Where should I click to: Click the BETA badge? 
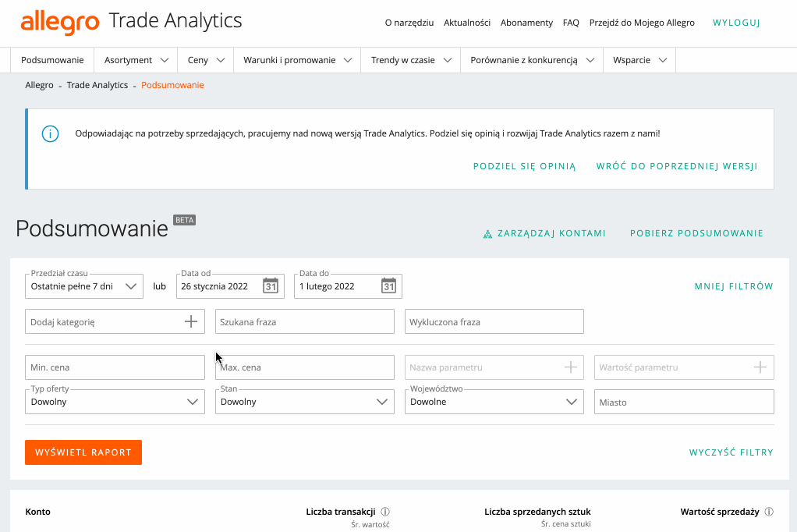(x=185, y=220)
